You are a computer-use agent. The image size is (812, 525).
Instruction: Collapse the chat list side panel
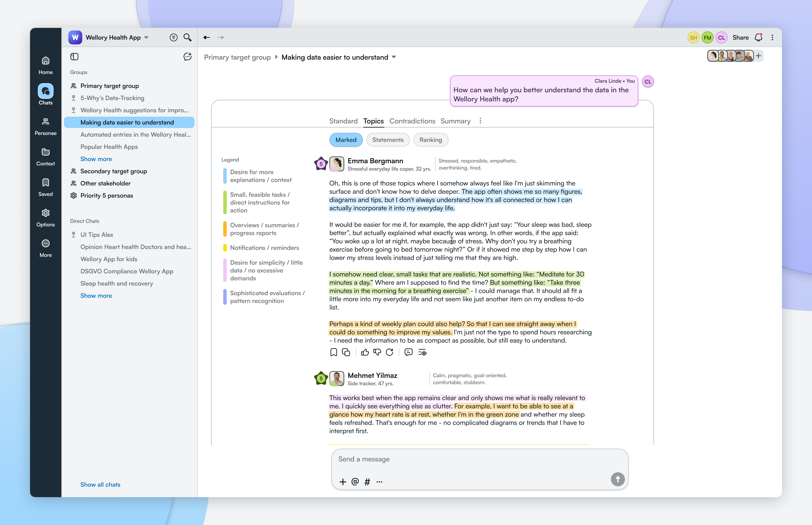tap(74, 57)
